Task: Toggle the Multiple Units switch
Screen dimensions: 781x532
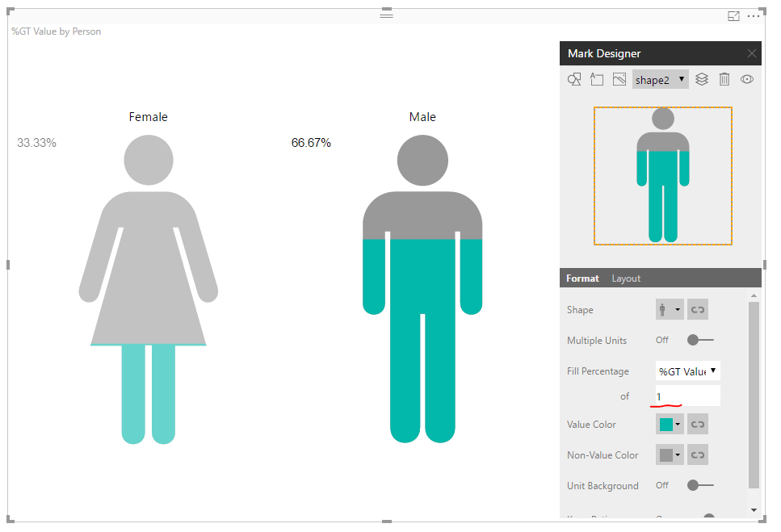Action: (699, 340)
